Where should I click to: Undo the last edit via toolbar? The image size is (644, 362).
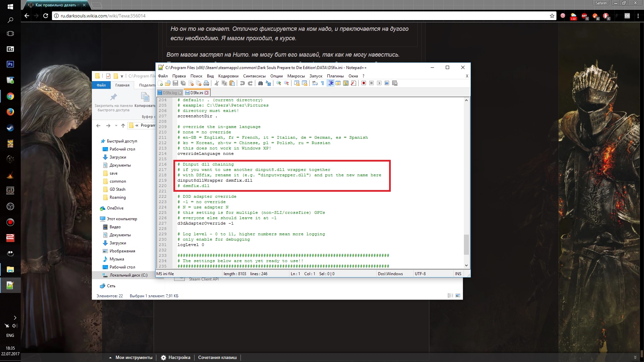point(243,83)
